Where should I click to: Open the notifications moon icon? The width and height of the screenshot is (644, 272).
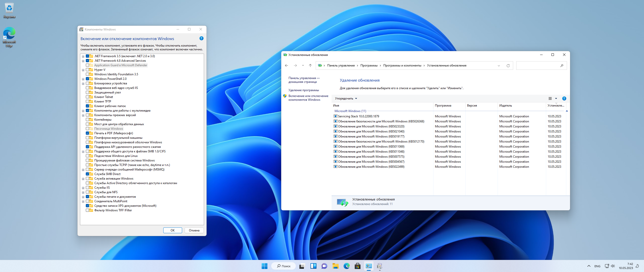point(637,266)
